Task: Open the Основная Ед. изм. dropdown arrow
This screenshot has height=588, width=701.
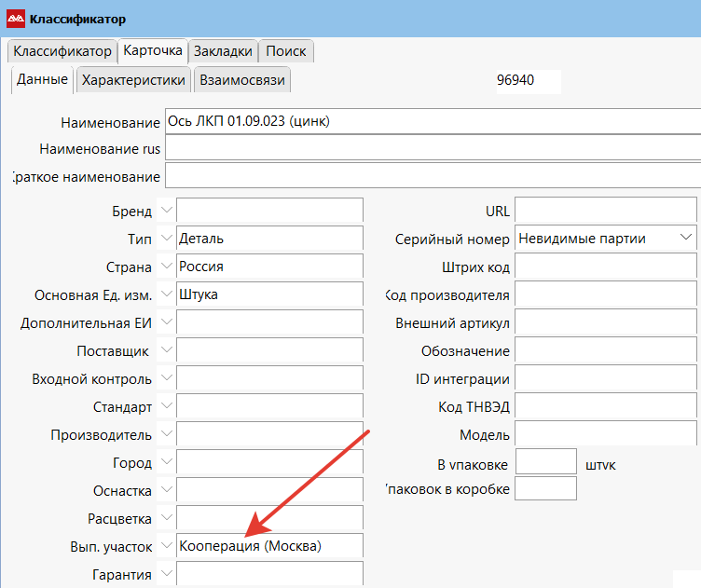Action: click(166, 294)
